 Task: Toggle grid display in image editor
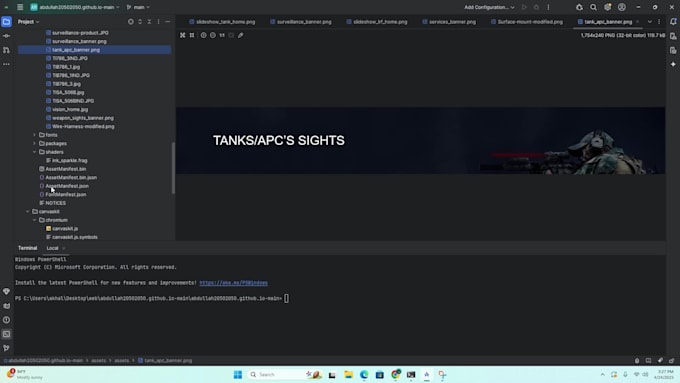[x=192, y=35]
